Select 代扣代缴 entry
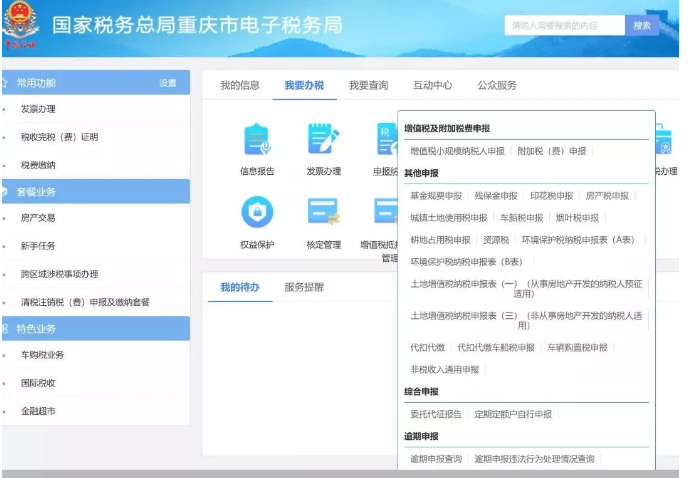 tap(428, 348)
